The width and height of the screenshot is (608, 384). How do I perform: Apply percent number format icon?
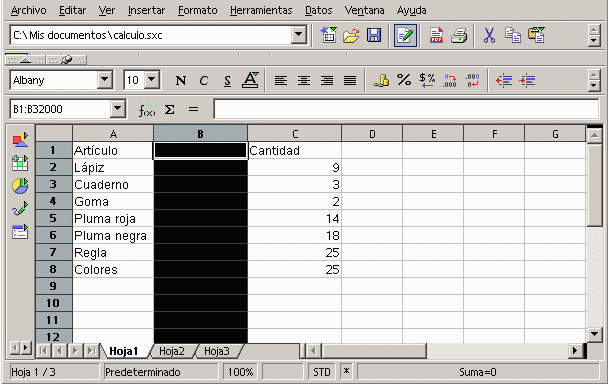point(404,80)
